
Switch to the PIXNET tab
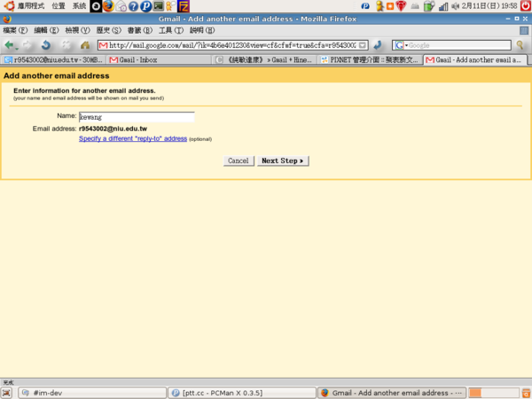370,59
